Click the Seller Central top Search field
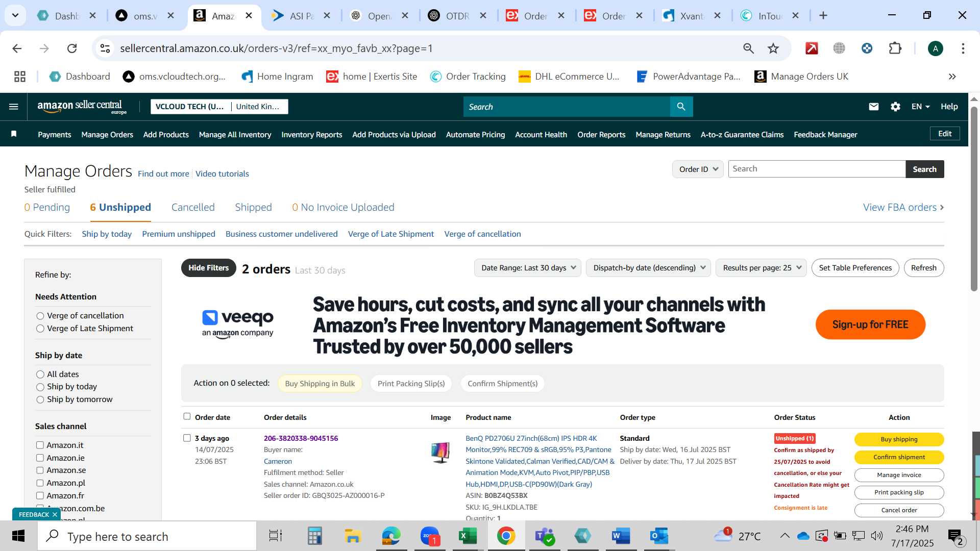Image resolution: width=980 pixels, height=551 pixels. pos(567,107)
